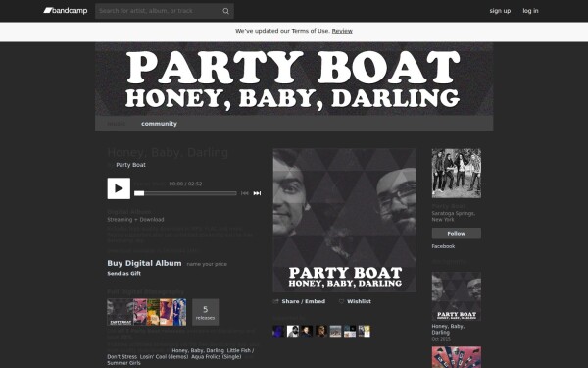This screenshot has width=588, height=368.
Task: Click the band photo in the sidebar
Action: coord(457,173)
